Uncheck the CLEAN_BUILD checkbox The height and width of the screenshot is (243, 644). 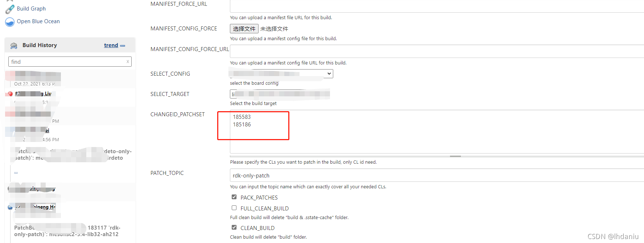tap(234, 227)
